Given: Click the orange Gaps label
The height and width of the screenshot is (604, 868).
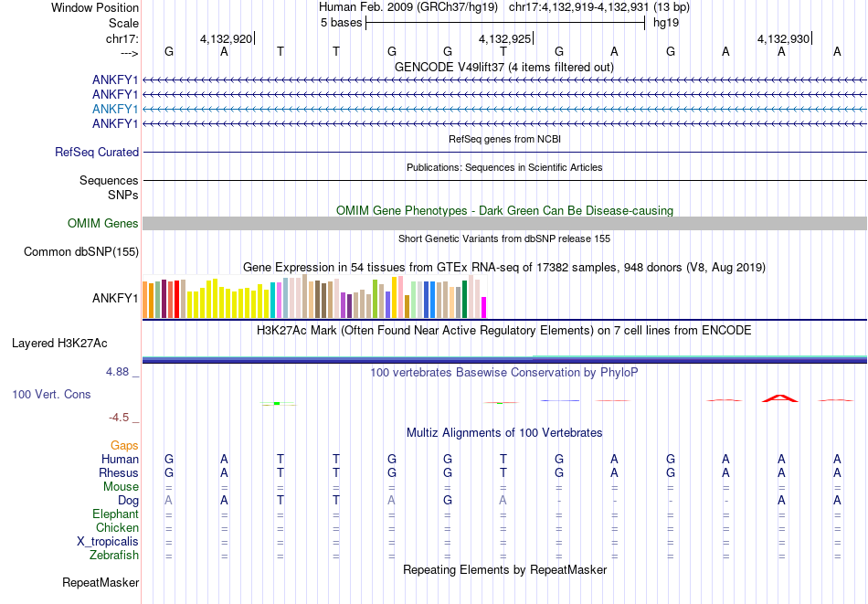Looking at the screenshot, I should click(124, 446).
